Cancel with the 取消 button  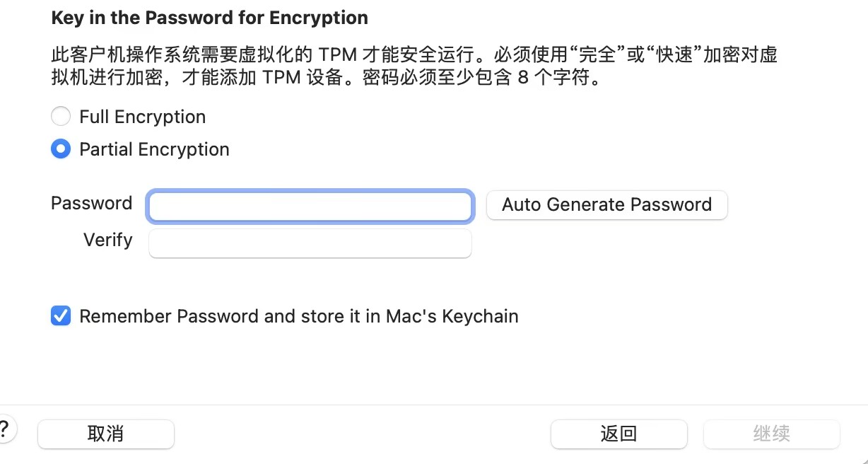[x=106, y=434]
